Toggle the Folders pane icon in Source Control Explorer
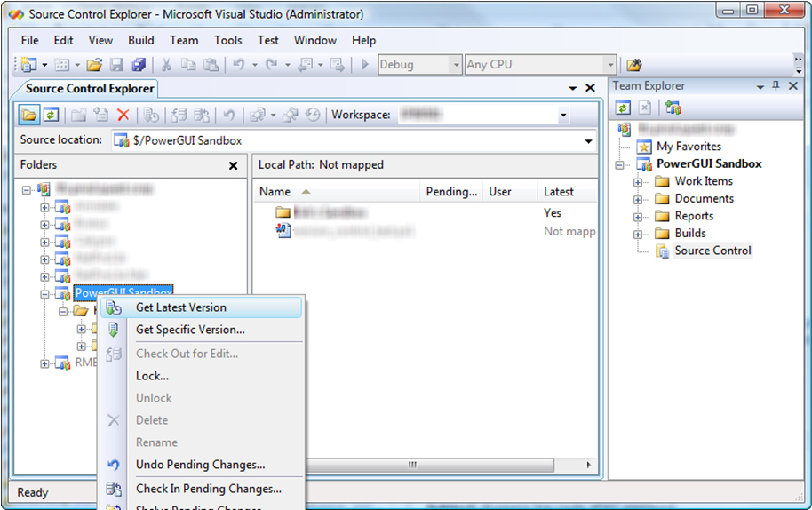812x510 pixels. 30,115
